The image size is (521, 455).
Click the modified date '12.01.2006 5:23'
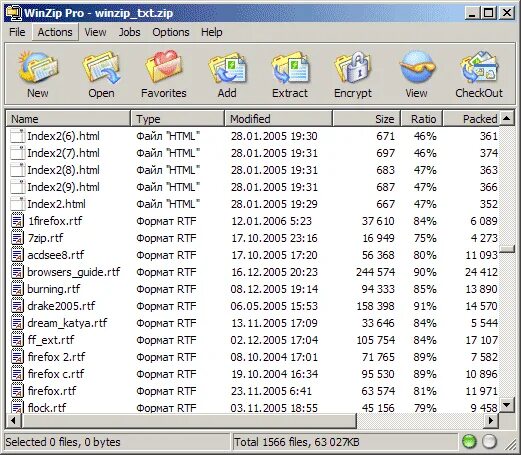click(271, 221)
